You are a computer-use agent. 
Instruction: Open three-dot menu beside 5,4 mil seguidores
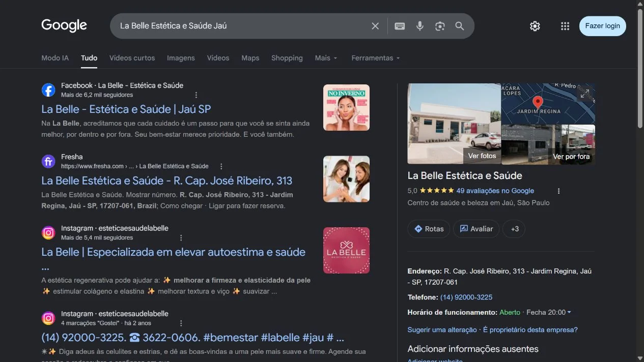click(x=181, y=237)
